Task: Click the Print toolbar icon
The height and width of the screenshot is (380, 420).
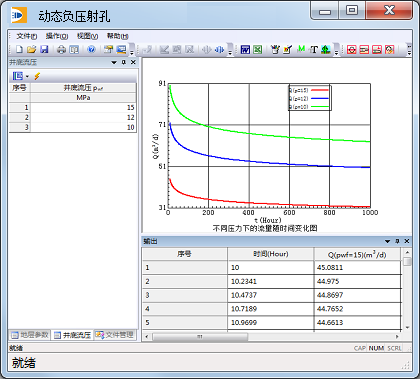Action: 61,50
